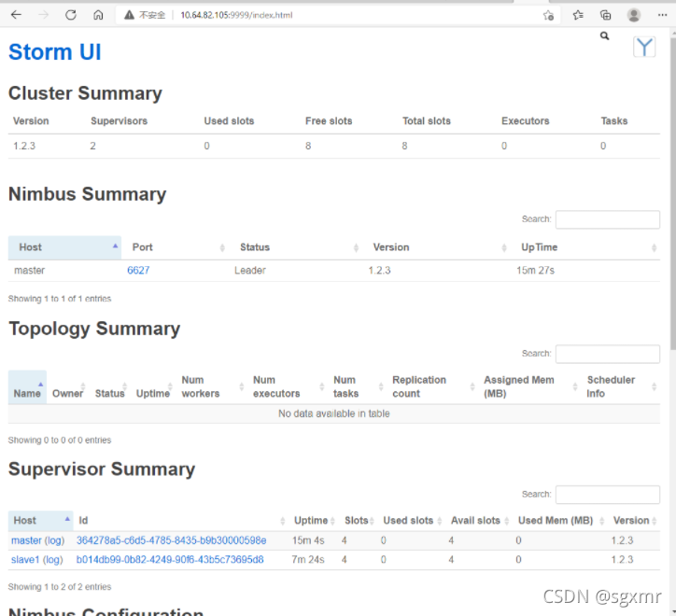The height and width of the screenshot is (616, 676).
Task: Sort topologies by Assigned Mem (MB) column
Action: pos(529,386)
